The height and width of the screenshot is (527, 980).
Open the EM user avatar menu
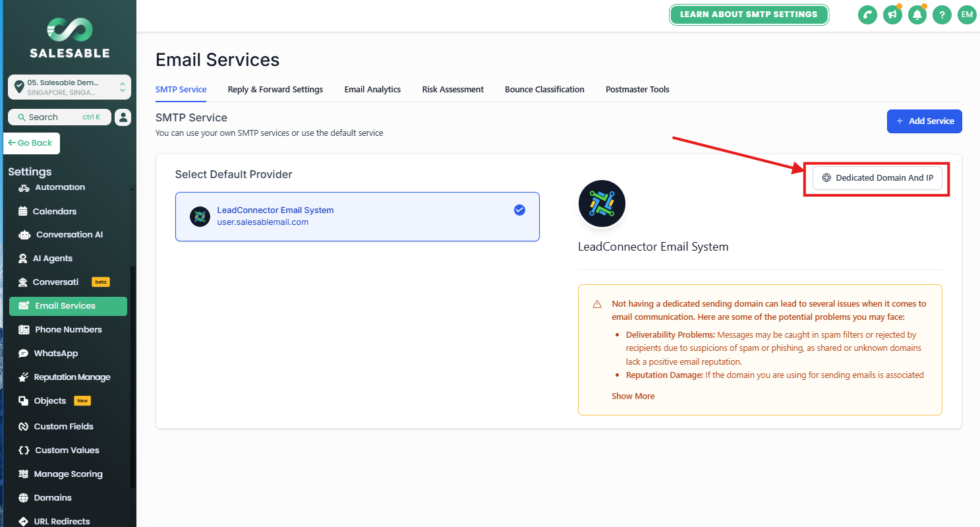pos(966,15)
